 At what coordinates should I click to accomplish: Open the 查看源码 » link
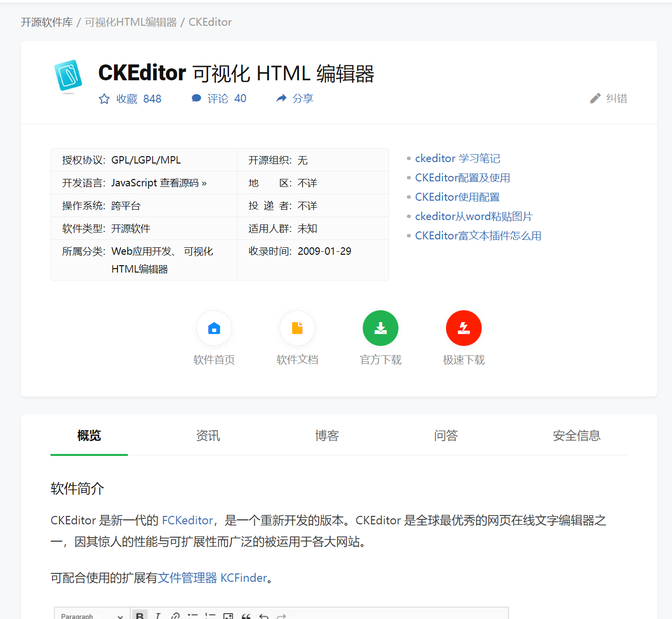point(183,183)
